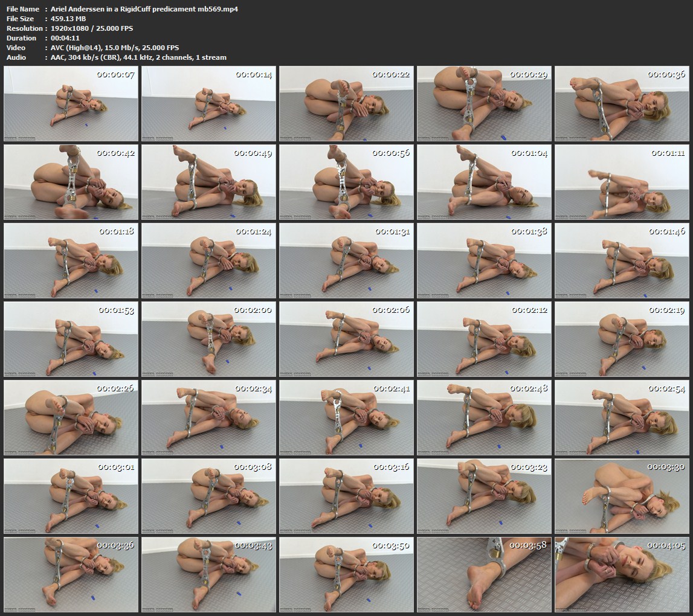Click the frame marked 00:02:54
This screenshot has height=616, width=693.
[x=622, y=418]
